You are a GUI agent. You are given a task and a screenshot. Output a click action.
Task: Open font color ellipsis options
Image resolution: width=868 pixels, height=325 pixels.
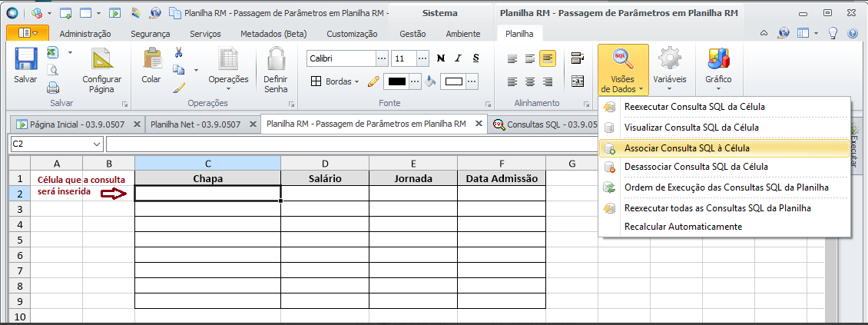[x=415, y=81]
